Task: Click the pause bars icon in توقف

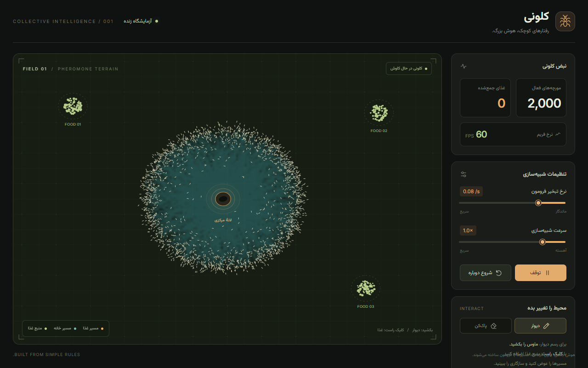Action: click(547, 273)
